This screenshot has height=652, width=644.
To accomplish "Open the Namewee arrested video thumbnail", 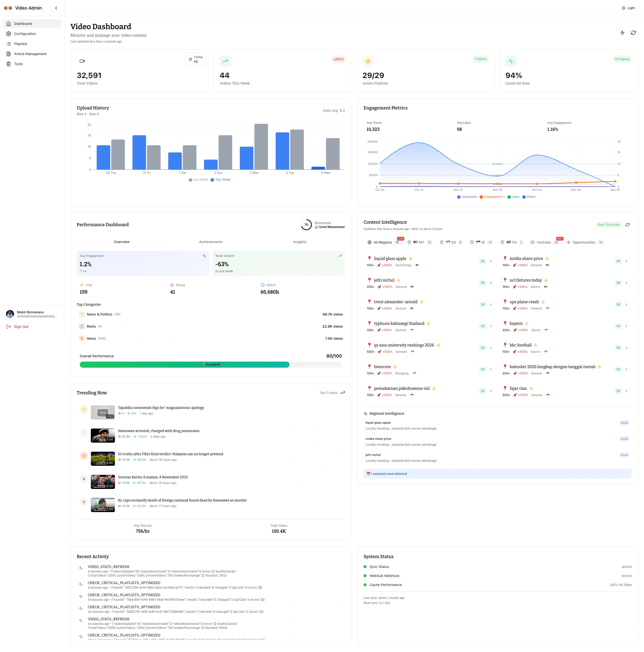I will (x=103, y=436).
